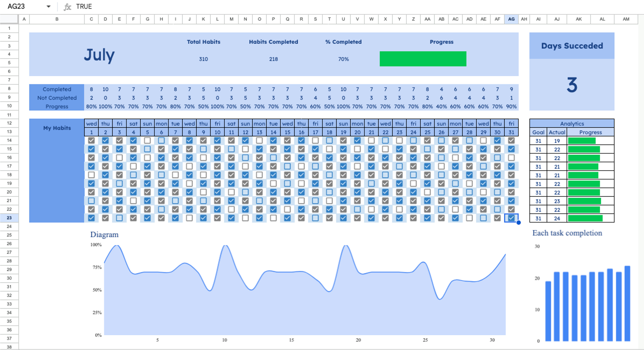Click the select-all corner box
This screenshot has width=644, height=350.
click(x=9, y=19)
